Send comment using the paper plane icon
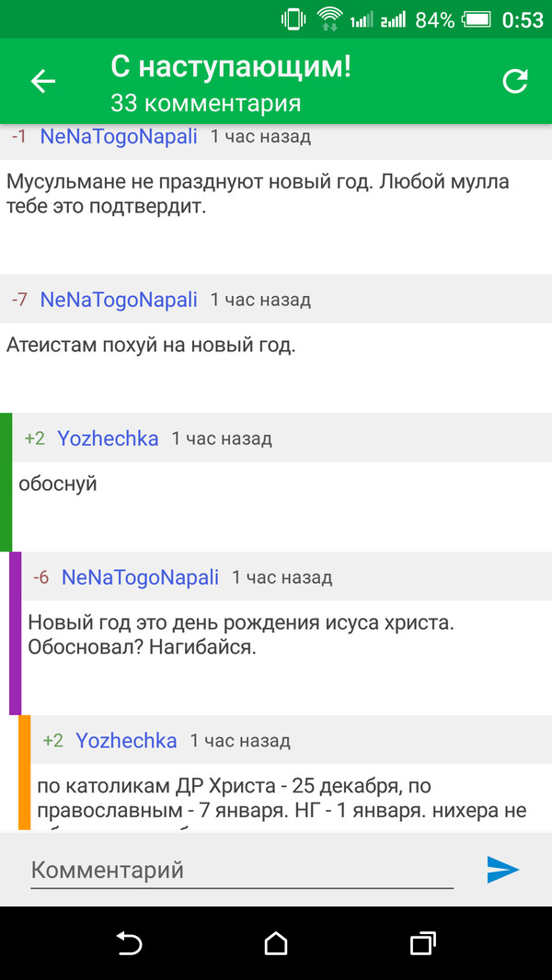552x980 pixels. click(502, 868)
